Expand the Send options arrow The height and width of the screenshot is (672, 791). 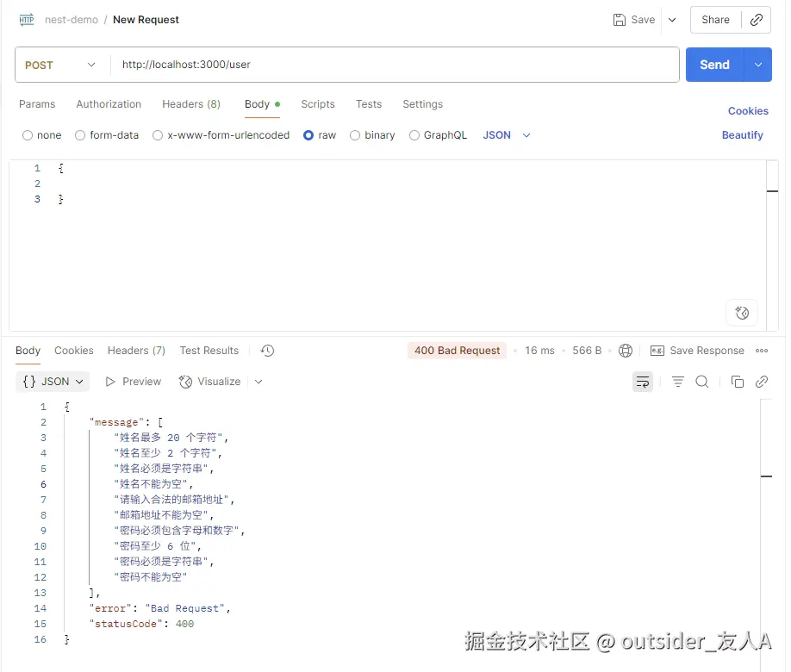757,65
